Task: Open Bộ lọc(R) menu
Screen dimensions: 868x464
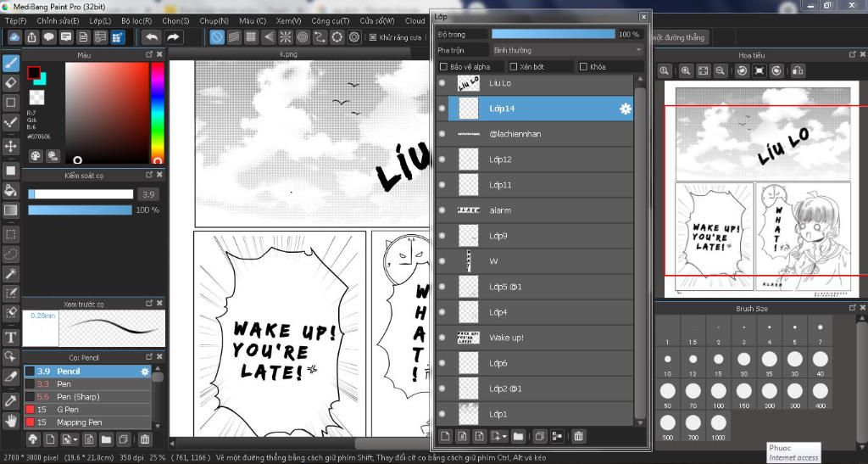Action: pos(136,21)
